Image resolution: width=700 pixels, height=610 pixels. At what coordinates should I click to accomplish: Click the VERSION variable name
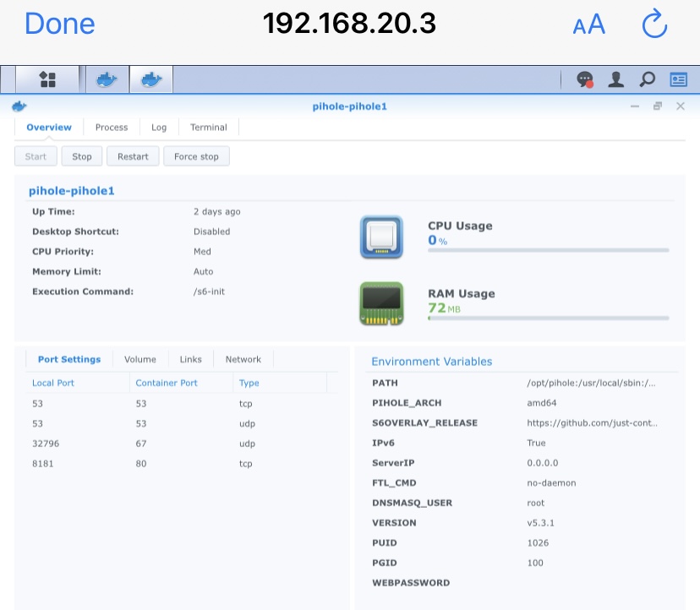394,523
